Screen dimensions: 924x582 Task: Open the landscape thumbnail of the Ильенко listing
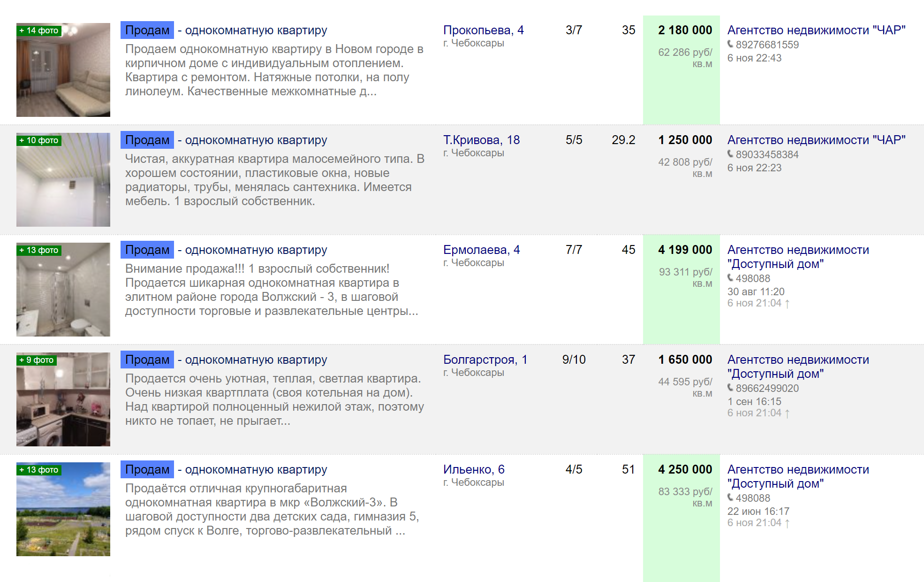63,509
